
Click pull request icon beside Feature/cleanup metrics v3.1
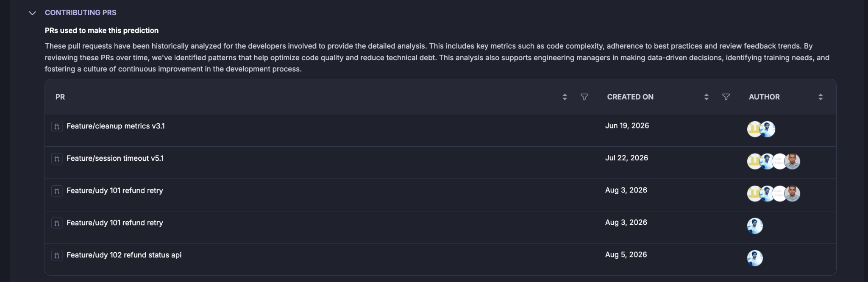pyautogui.click(x=57, y=126)
